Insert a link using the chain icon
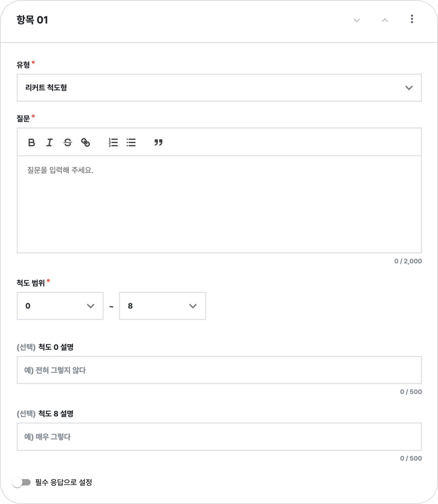 85,143
